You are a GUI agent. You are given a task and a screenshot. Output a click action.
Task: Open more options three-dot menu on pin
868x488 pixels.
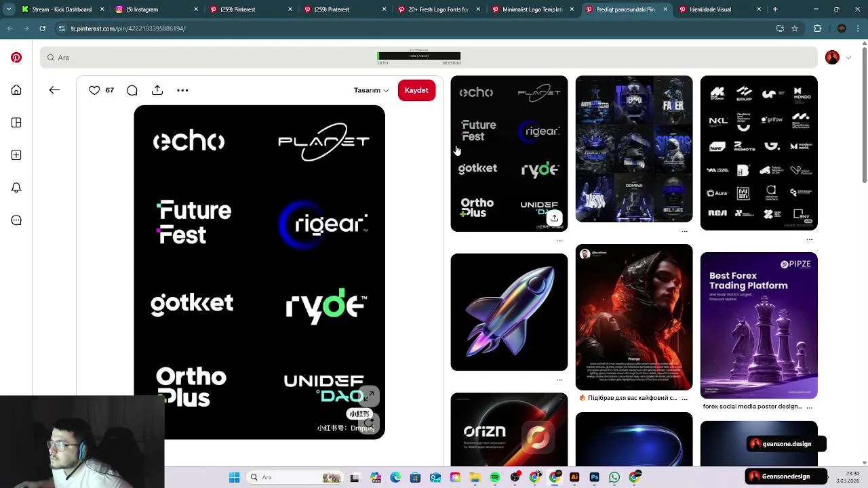click(x=182, y=90)
